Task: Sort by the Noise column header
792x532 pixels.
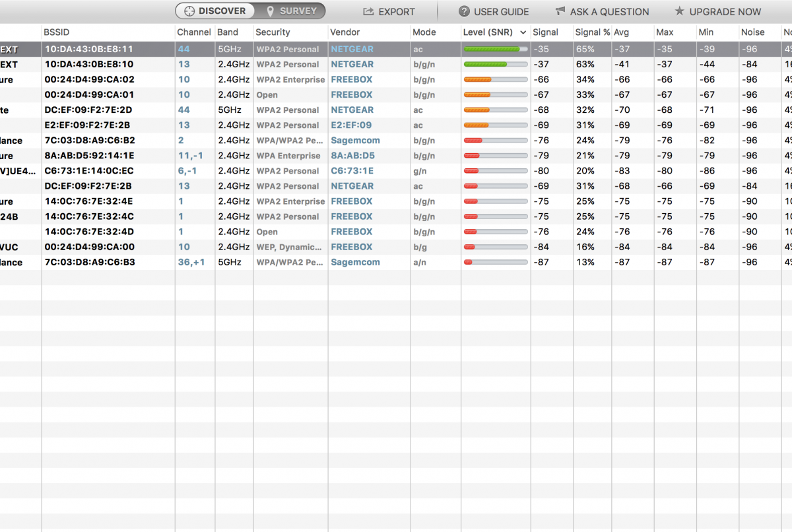Action: click(x=760, y=32)
